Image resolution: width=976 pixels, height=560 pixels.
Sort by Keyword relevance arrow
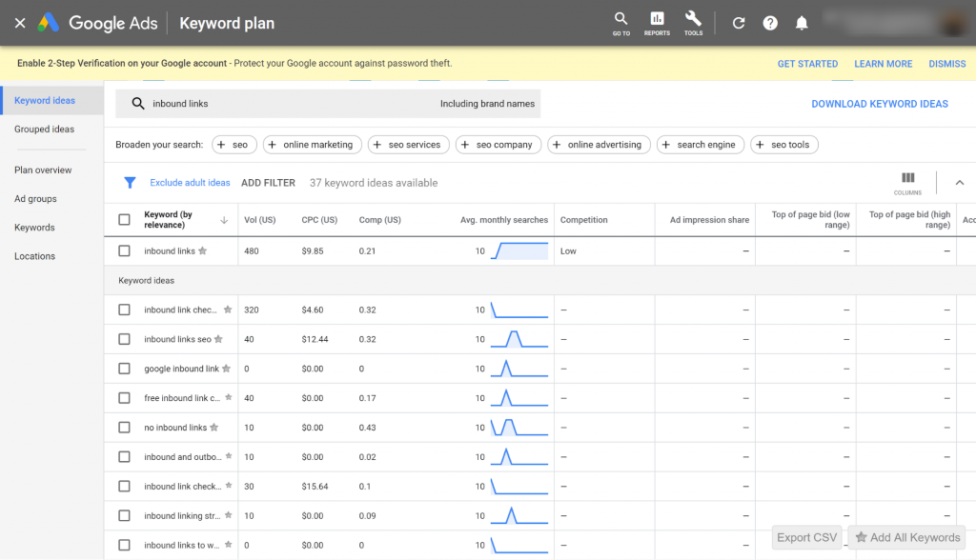click(x=224, y=220)
